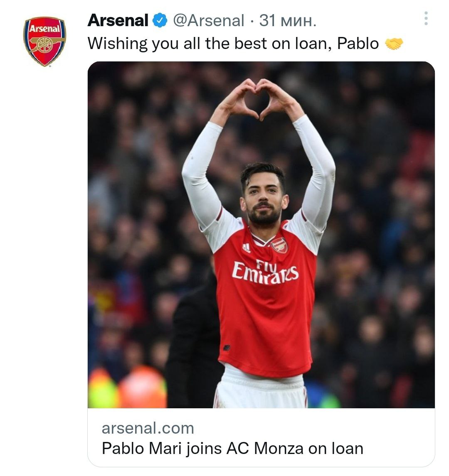Viewport: 449px width, 476px height.
Task: Click the small black patch on jersey hem
Action: (x=226, y=348)
